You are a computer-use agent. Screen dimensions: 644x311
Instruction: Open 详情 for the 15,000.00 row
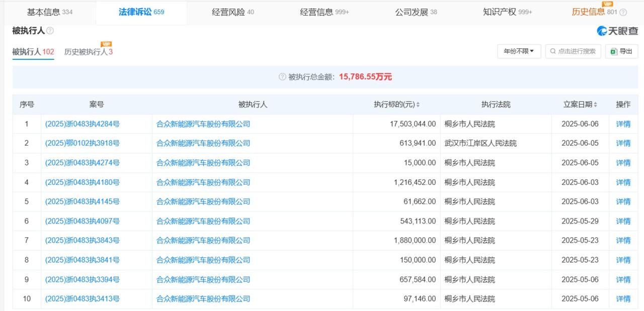(623, 163)
